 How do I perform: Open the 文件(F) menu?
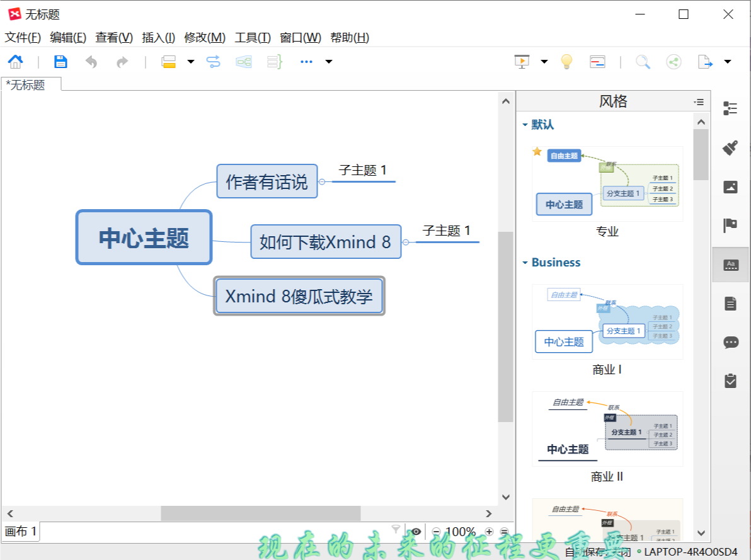[23, 37]
